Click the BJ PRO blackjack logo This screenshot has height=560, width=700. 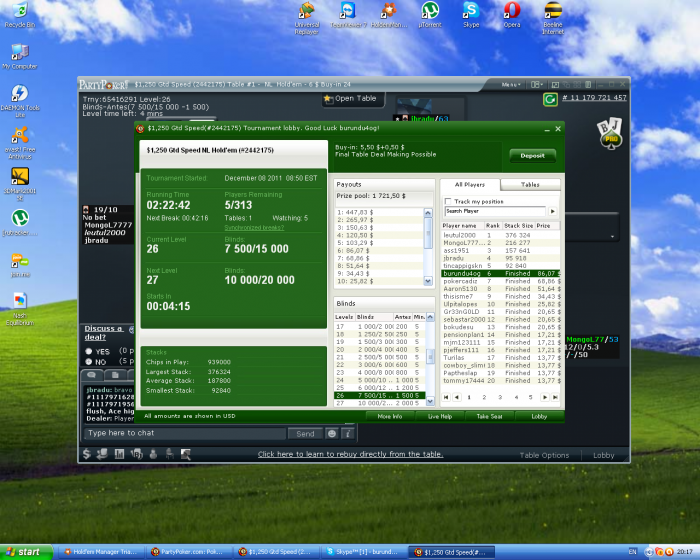tap(610, 133)
